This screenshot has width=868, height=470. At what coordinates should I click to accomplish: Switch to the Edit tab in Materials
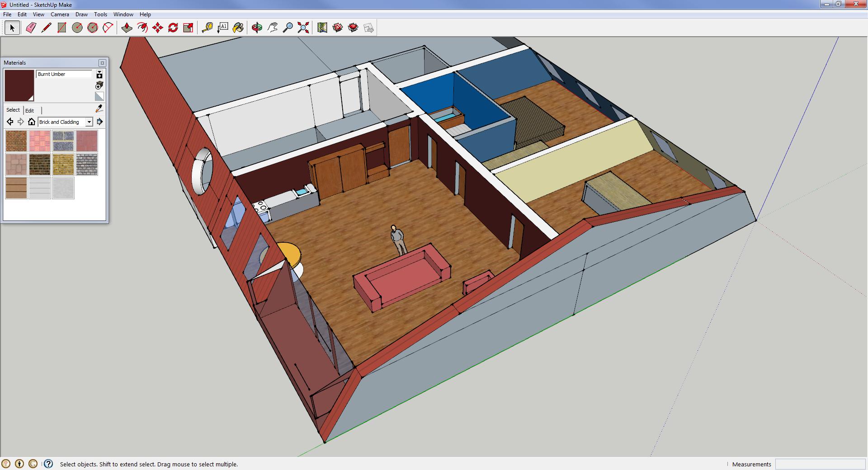[29, 110]
